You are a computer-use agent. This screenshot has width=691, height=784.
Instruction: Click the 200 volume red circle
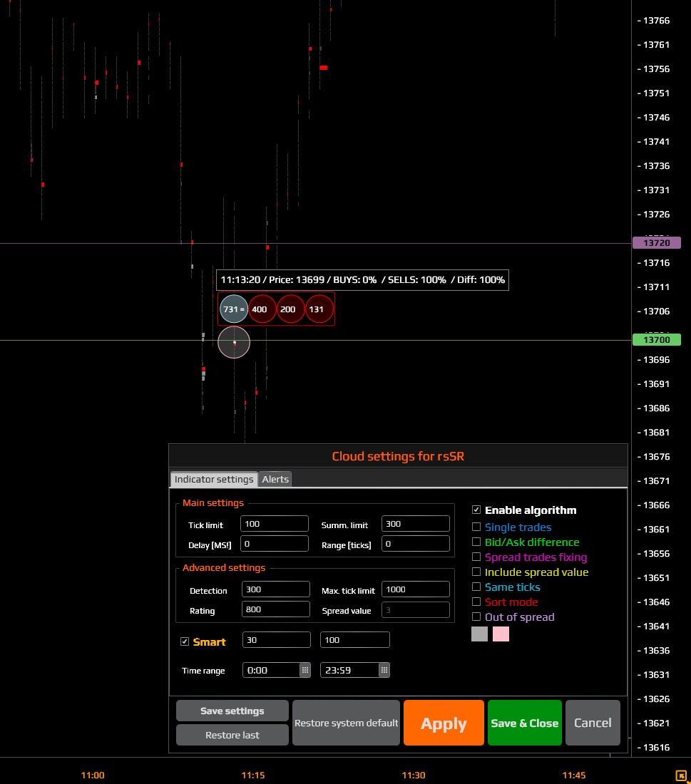pyautogui.click(x=291, y=309)
